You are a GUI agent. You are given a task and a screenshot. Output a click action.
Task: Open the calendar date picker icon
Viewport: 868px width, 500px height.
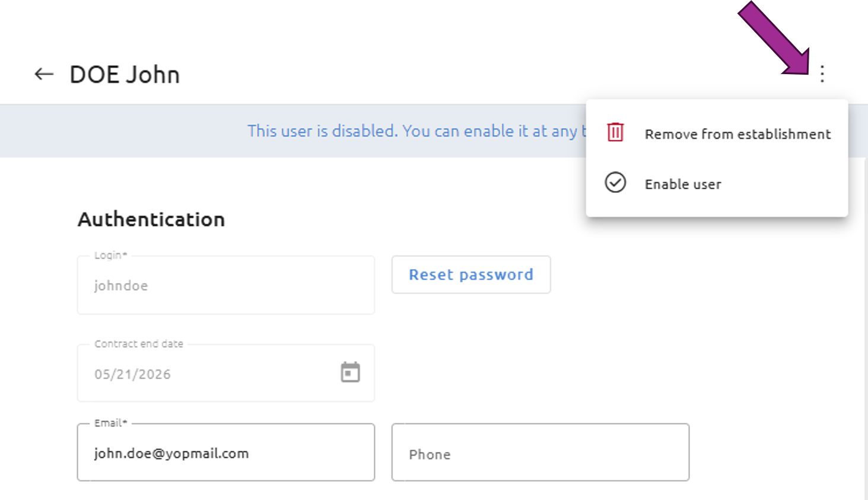click(x=350, y=372)
